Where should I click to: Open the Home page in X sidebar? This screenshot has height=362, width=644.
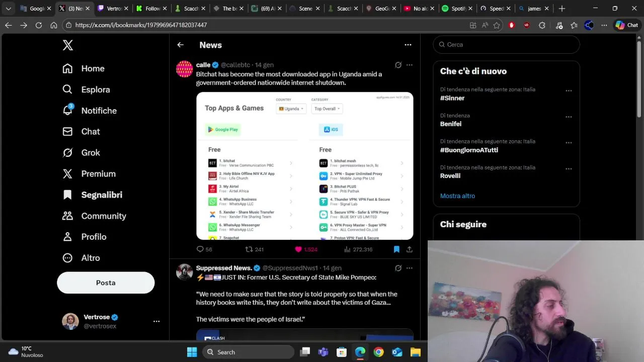point(84,68)
